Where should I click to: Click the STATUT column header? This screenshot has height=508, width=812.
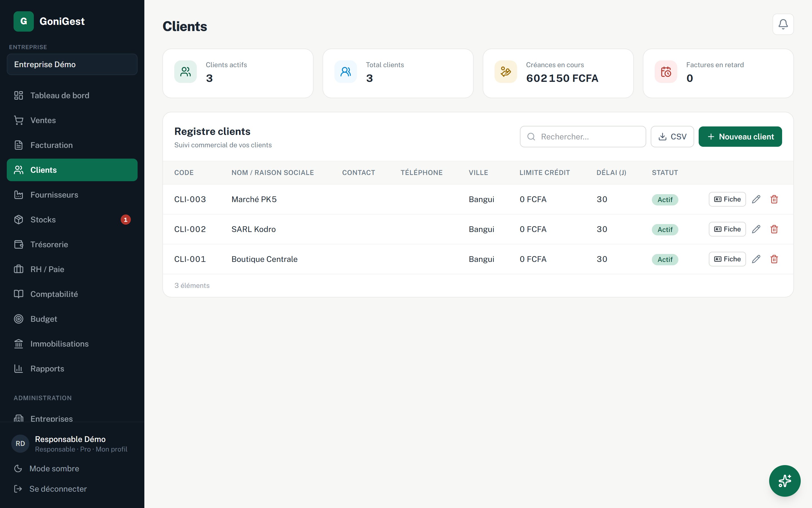pos(665,173)
